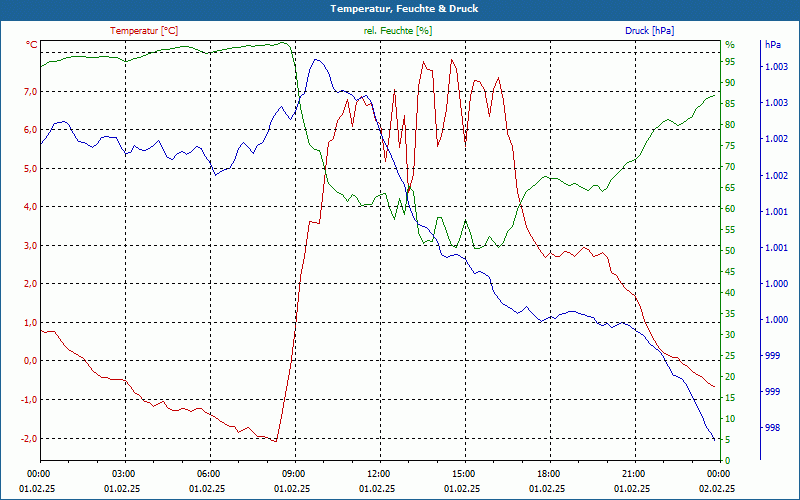Click the chart title 'Temperatur, Feuchte & Druck'
Image resolution: width=800 pixels, height=500 pixels.
coord(404,9)
